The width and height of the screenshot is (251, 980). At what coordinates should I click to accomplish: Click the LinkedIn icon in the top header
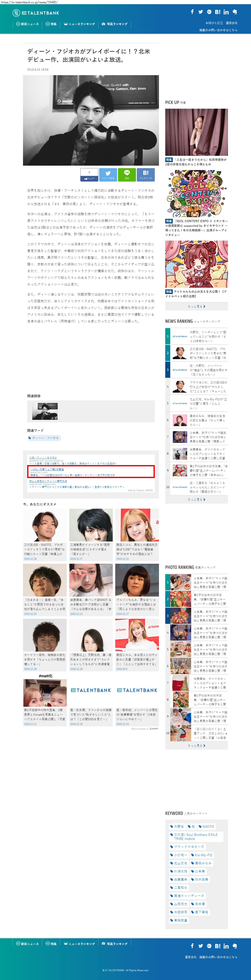tap(226, 12)
